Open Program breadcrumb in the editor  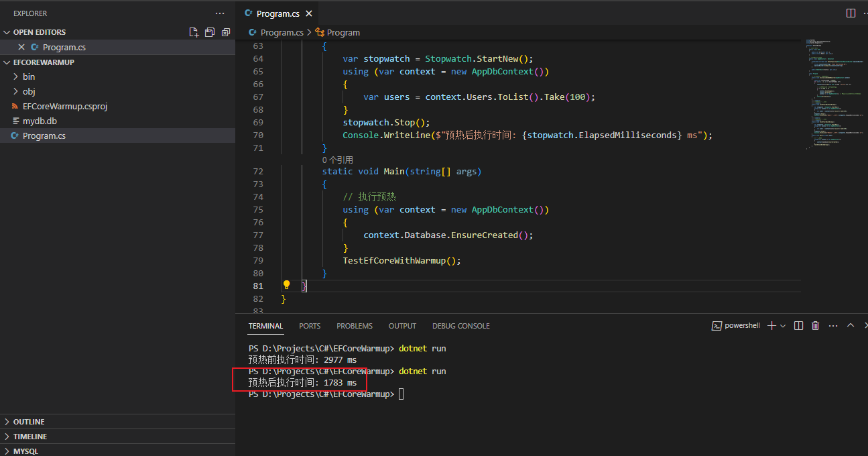[x=343, y=32]
